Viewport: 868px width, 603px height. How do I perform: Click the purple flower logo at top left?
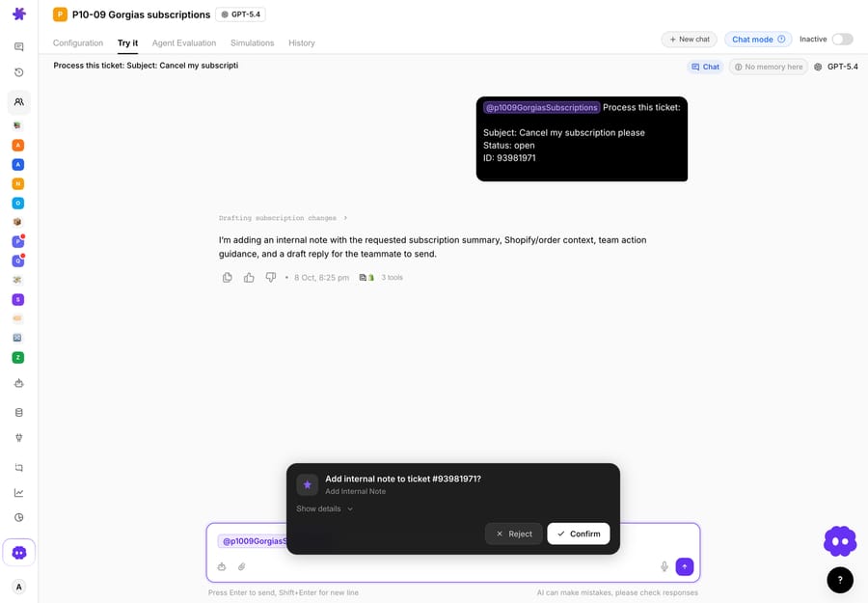[x=19, y=14]
